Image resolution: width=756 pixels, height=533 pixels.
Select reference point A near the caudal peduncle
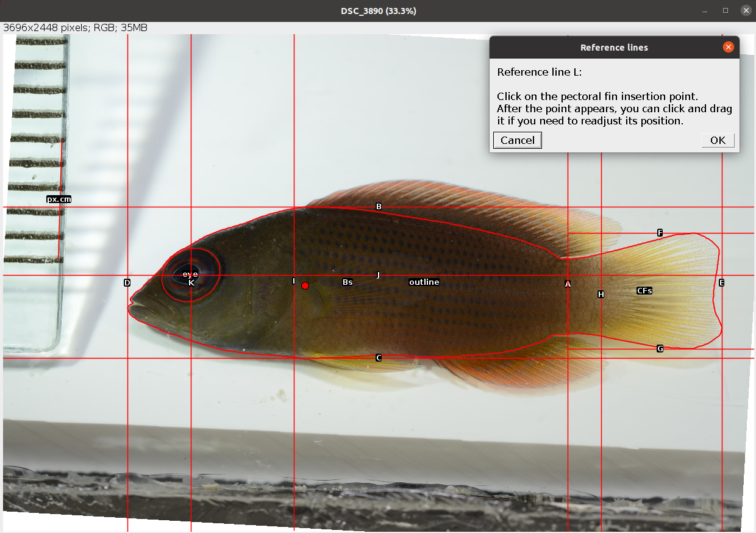[567, 284]
